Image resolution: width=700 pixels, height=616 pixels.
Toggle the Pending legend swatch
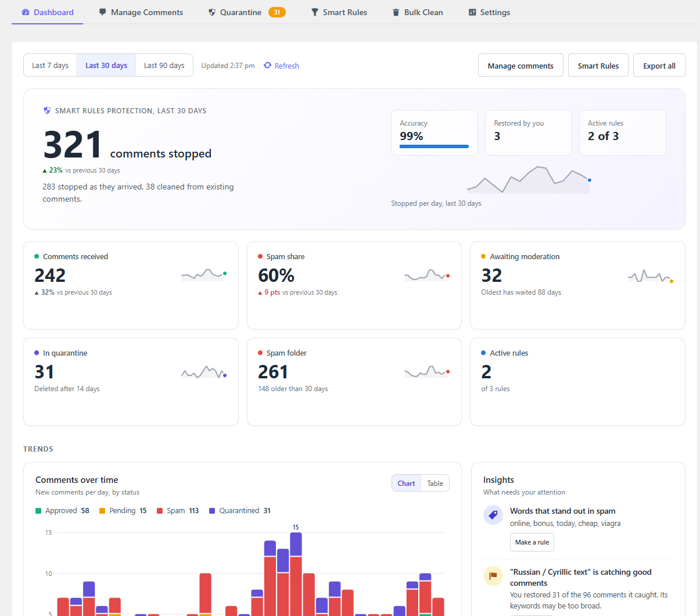102,511
